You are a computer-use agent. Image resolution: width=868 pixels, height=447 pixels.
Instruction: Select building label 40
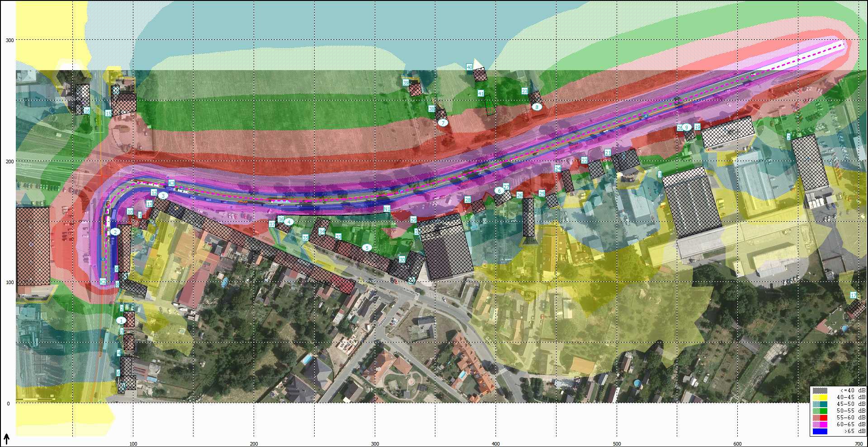pos(469,67)
